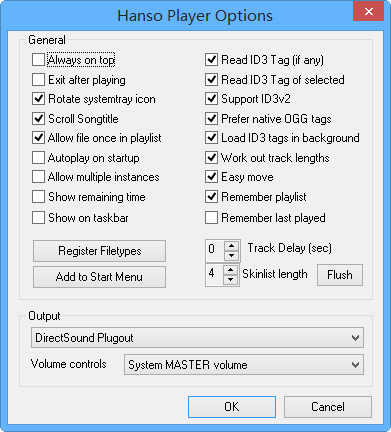Increase Track Delay with up arrow

[232, 246]
